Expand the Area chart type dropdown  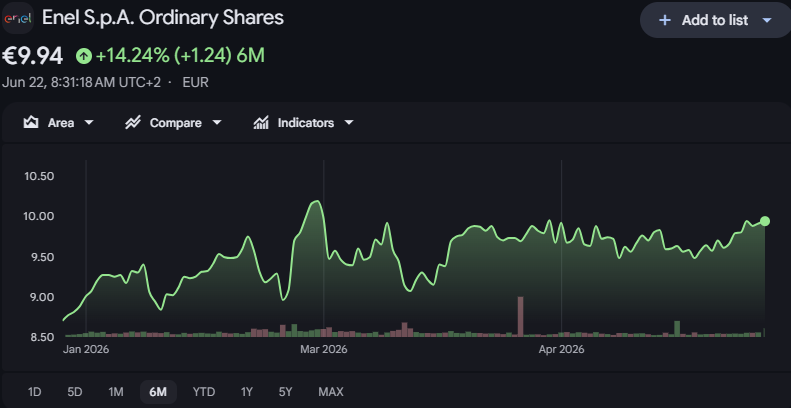(x=89, y=123)
